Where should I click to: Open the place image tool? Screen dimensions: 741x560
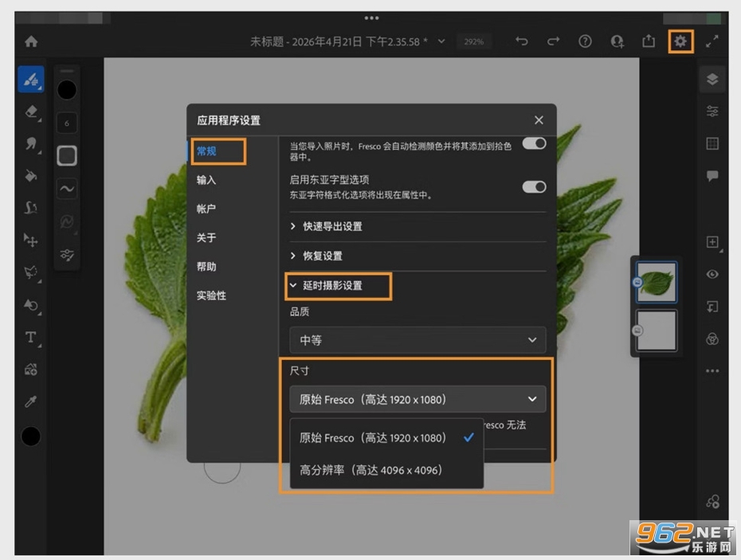31,369
